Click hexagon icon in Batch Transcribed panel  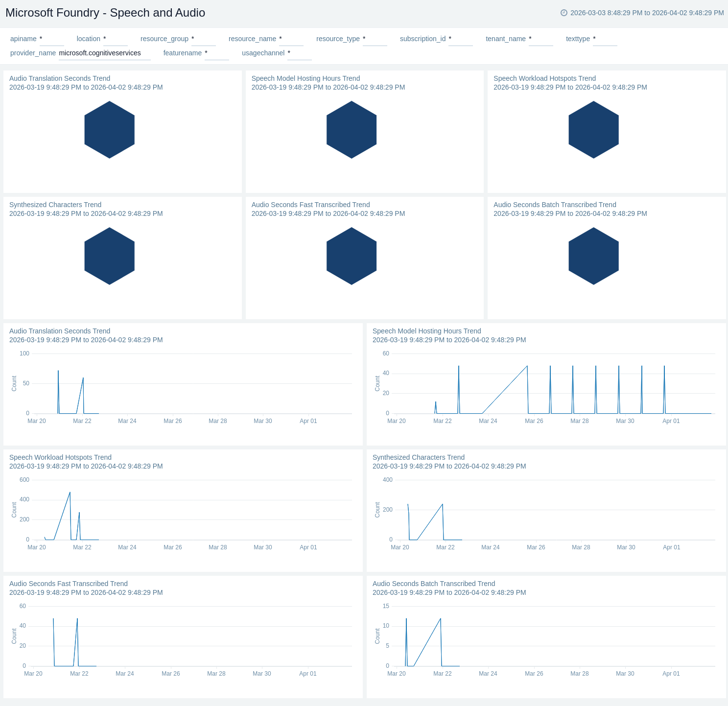593,256
